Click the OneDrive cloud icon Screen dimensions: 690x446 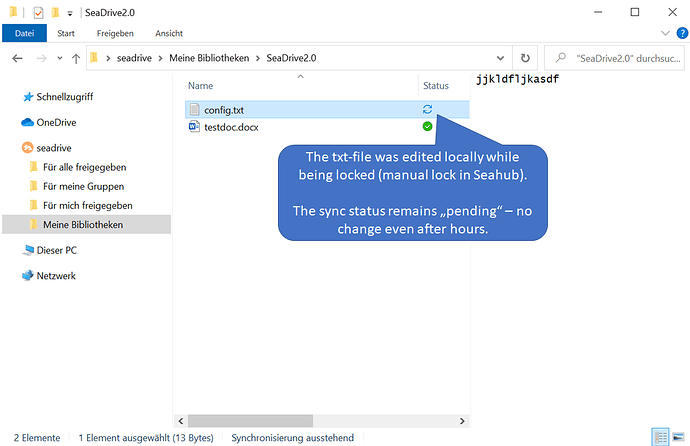point(27,122)
